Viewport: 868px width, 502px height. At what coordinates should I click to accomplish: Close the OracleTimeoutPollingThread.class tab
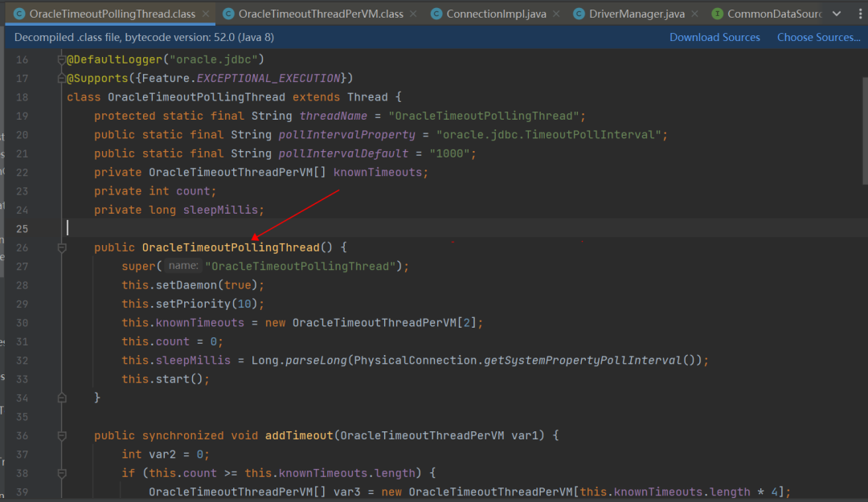pos(206,14)
